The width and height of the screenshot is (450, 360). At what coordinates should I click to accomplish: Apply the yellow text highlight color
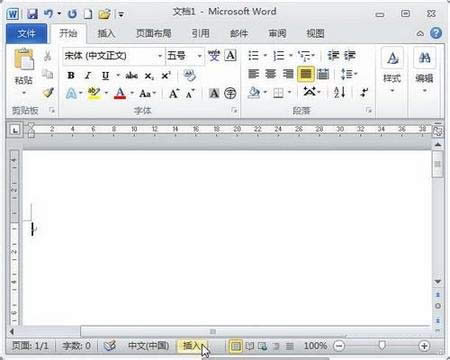pos(94,94)
